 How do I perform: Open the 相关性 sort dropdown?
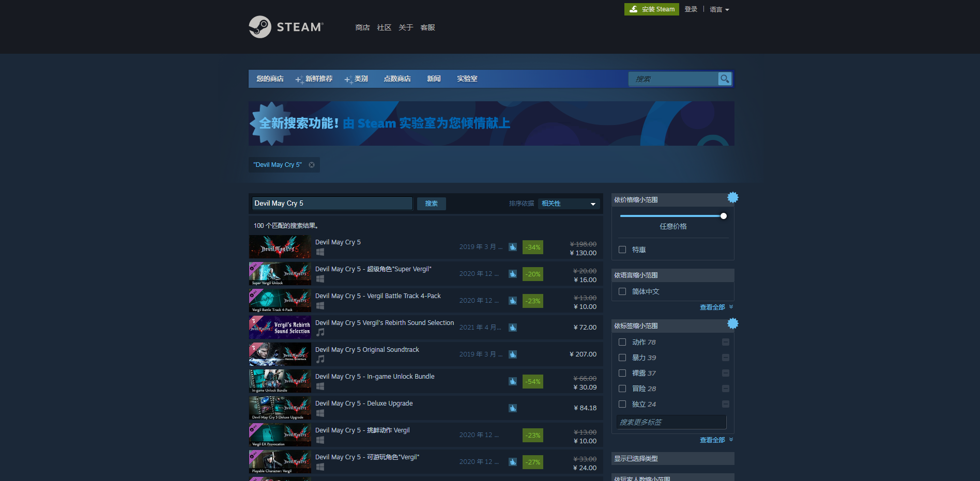pos(569,204)
